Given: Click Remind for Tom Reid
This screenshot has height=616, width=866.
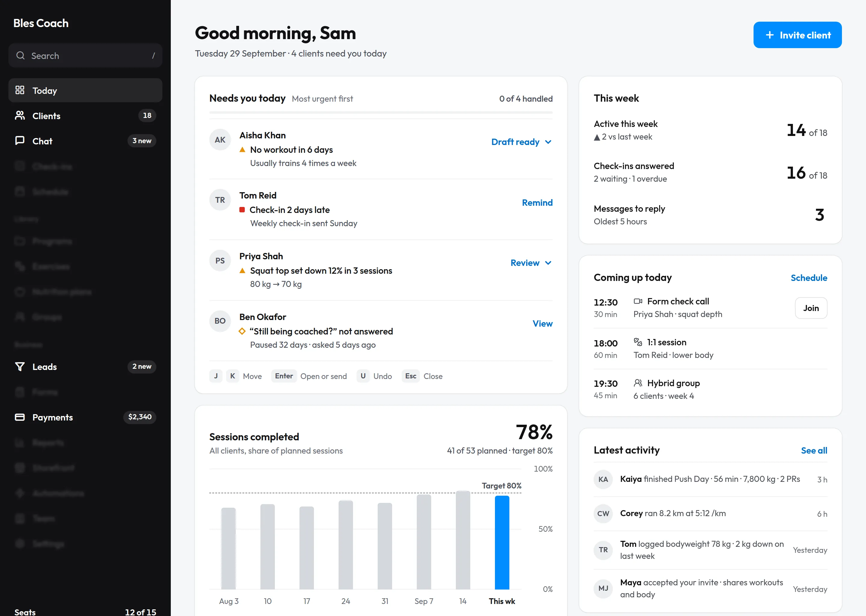Looking at the screenshot, I should (x=537, y=202).
